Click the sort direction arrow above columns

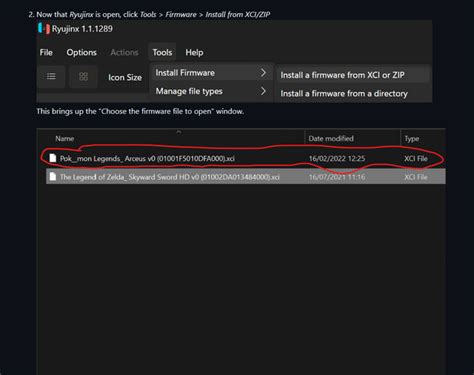(179, 132)
